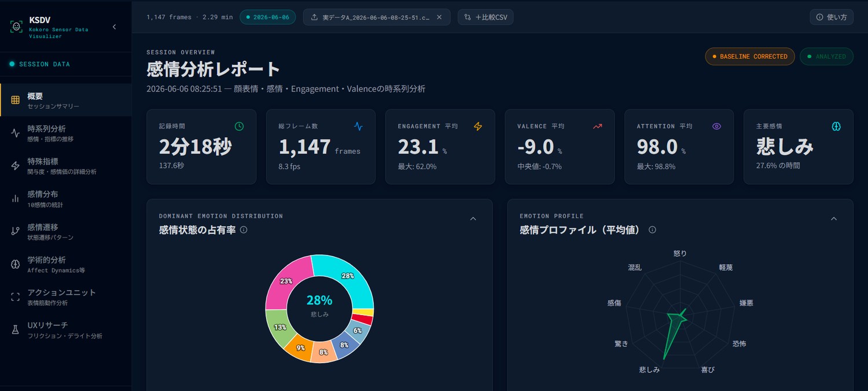Click the 中央値: -0.7% valence value
This screenshot has width=868, height=391.
pos(539,166)
